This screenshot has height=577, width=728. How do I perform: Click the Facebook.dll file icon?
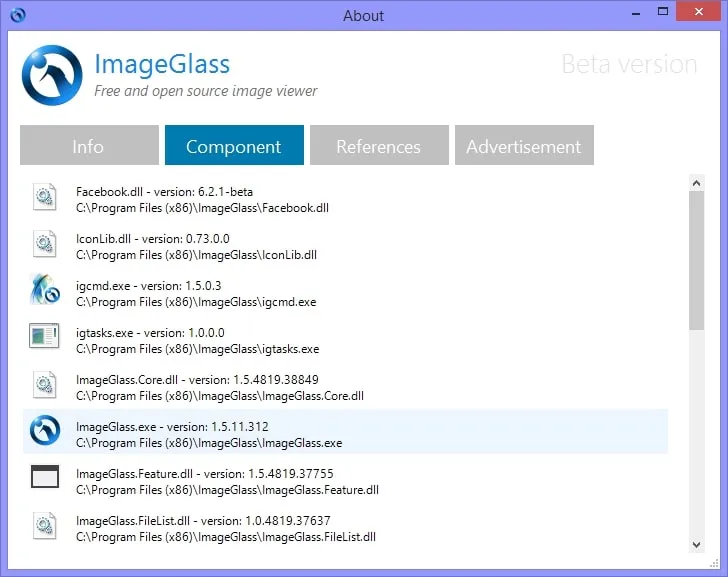click(45, 197)
